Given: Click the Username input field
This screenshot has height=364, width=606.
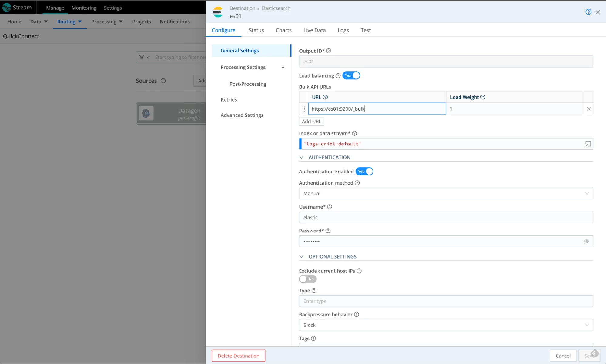Looking at the screenshot, I should pyautogui.click(x=446, y=217).
